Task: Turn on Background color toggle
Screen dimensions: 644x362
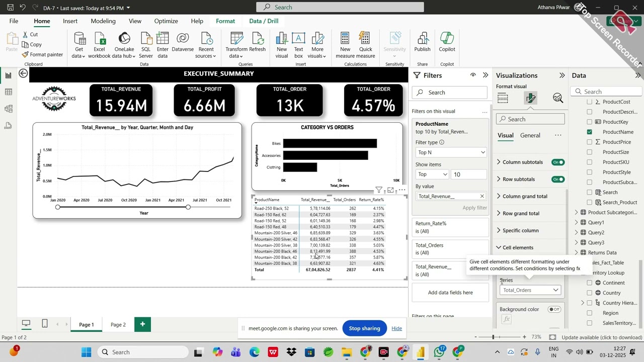Action: [554, 309]
